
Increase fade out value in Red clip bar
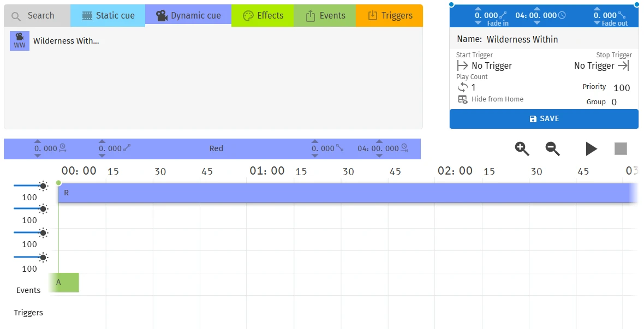pyautogui.click(x=314, y=141)
